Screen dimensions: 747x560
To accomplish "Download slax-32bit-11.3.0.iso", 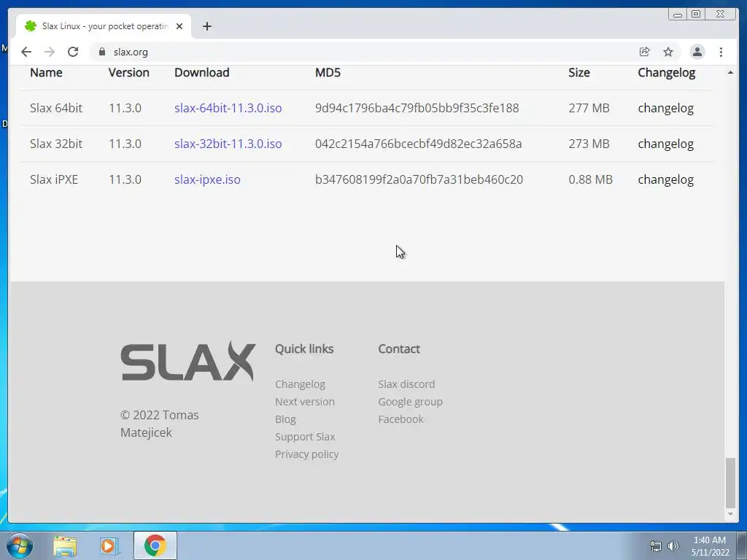I will 228,144.
